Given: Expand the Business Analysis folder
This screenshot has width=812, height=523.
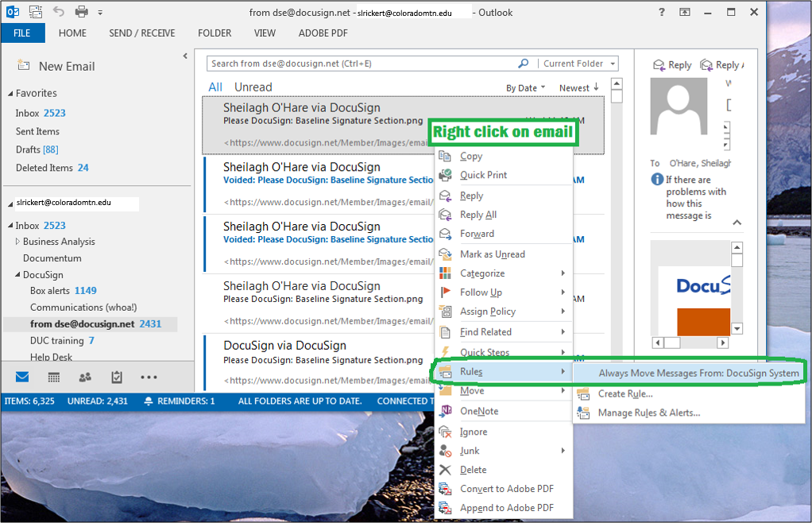Looking at the screenshot, I should (17, 242).
